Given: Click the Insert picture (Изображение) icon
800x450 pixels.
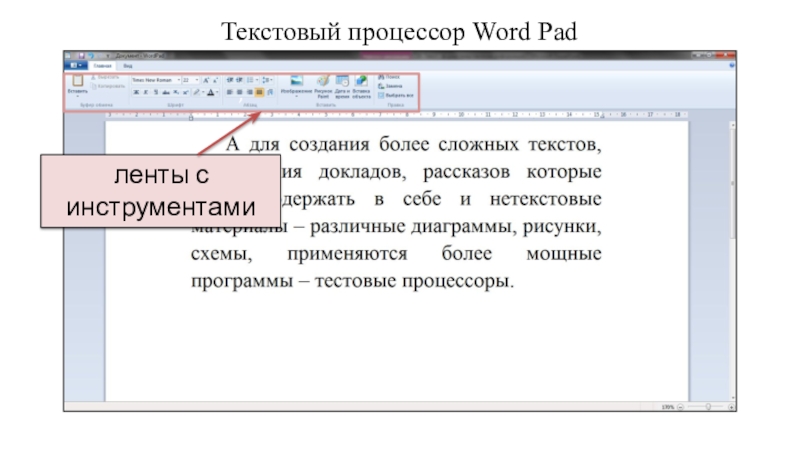Looking at the screenshot, I should tap(296, 81).
